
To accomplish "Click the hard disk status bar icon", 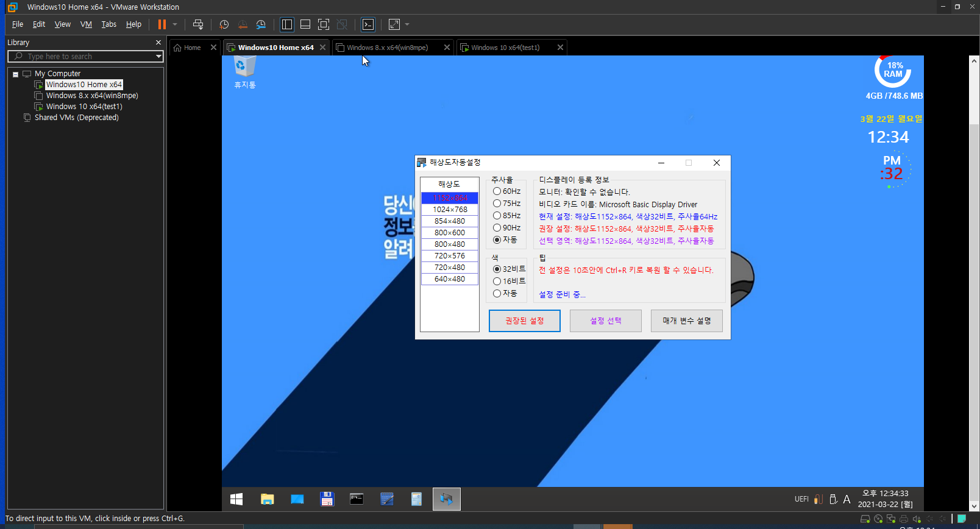I will [x=865, y=519].
